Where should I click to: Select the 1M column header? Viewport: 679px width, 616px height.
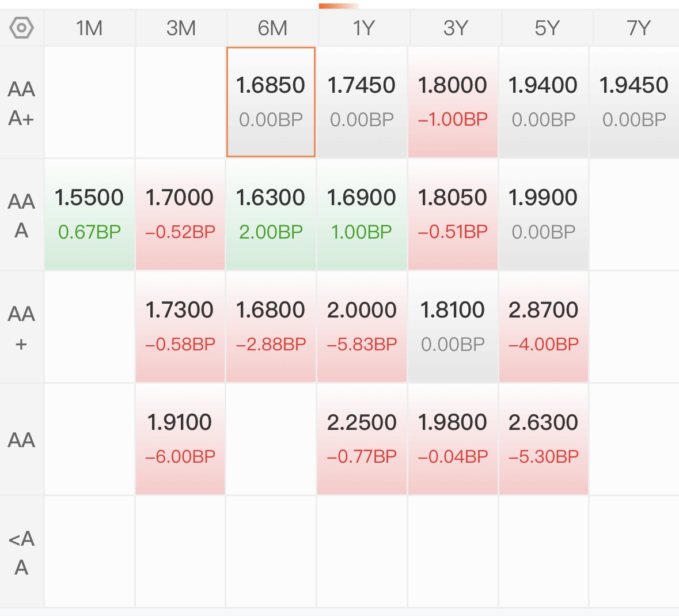click(x=89, y=28)
